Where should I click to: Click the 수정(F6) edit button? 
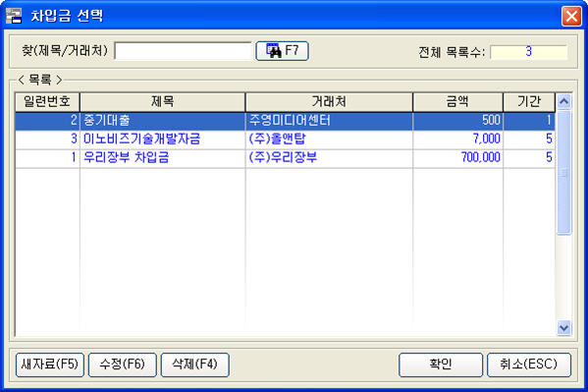tap(123, 364)
